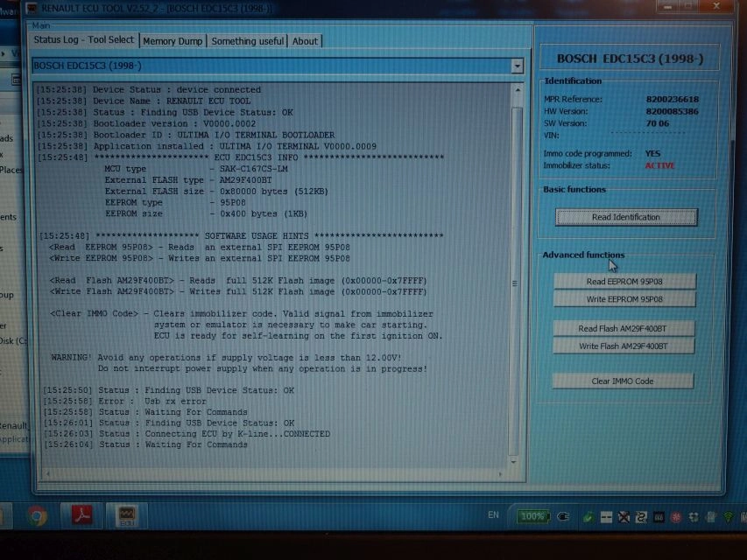Click the SW Version value 70 06
The image size is (747, 560).
click(x=658, y=123)
